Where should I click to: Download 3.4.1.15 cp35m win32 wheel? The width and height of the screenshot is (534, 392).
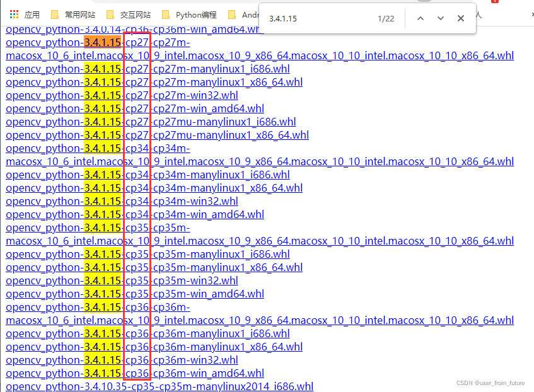click(x=122, y=280)
